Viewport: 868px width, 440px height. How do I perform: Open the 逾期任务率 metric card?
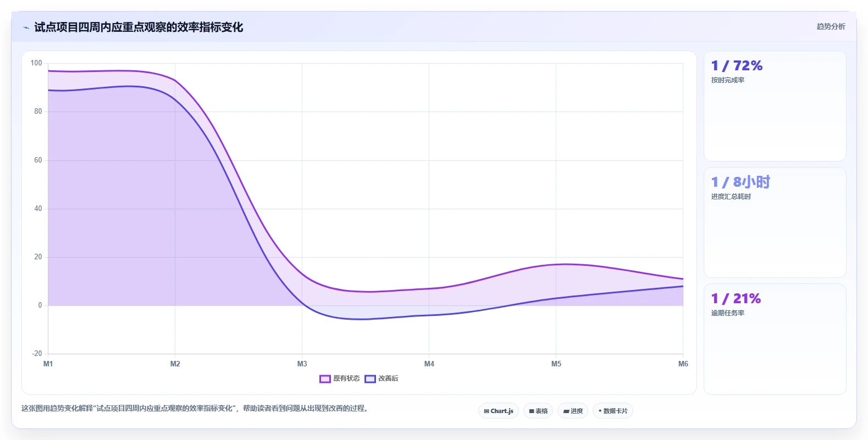click(775, 339)
